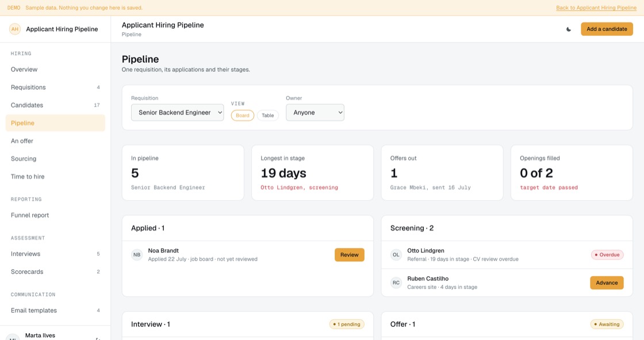Go to Interviews

point(55,254)
